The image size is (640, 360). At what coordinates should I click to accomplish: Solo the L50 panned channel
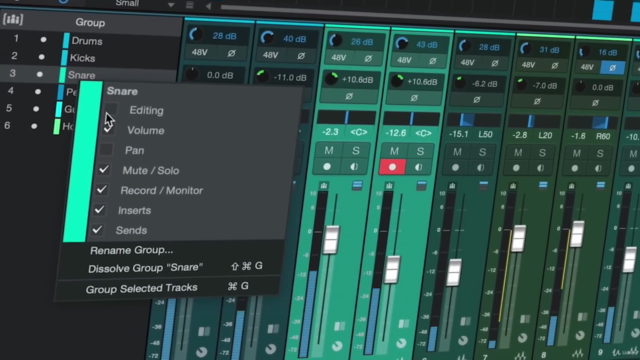[x=482, y=152]
